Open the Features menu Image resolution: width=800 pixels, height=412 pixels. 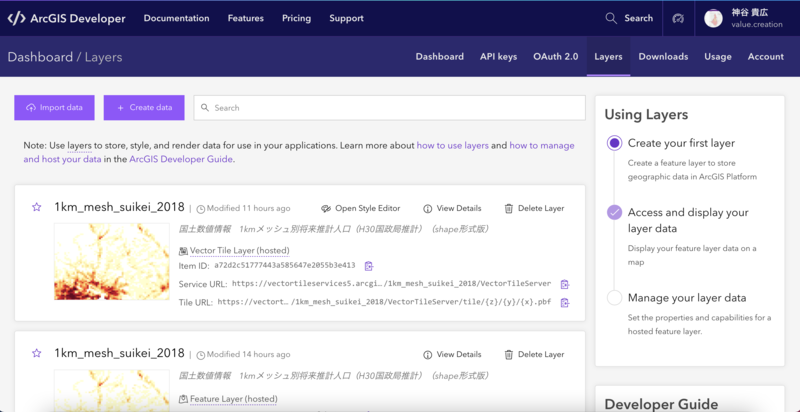(x=245, y=18)
